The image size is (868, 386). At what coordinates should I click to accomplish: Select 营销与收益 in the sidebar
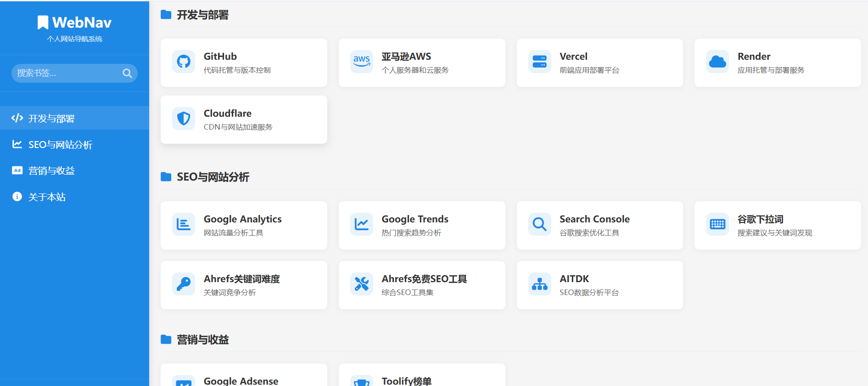(x=74, y=170)
